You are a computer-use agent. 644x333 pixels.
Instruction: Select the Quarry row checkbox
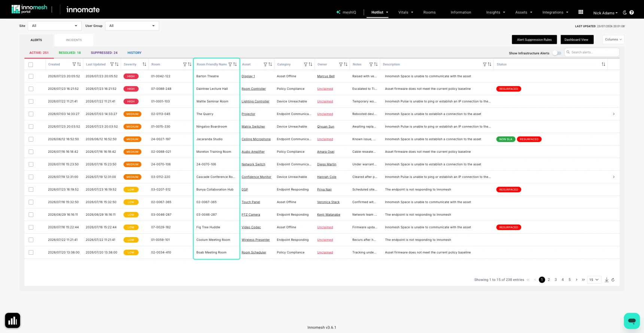pos(31,114)
